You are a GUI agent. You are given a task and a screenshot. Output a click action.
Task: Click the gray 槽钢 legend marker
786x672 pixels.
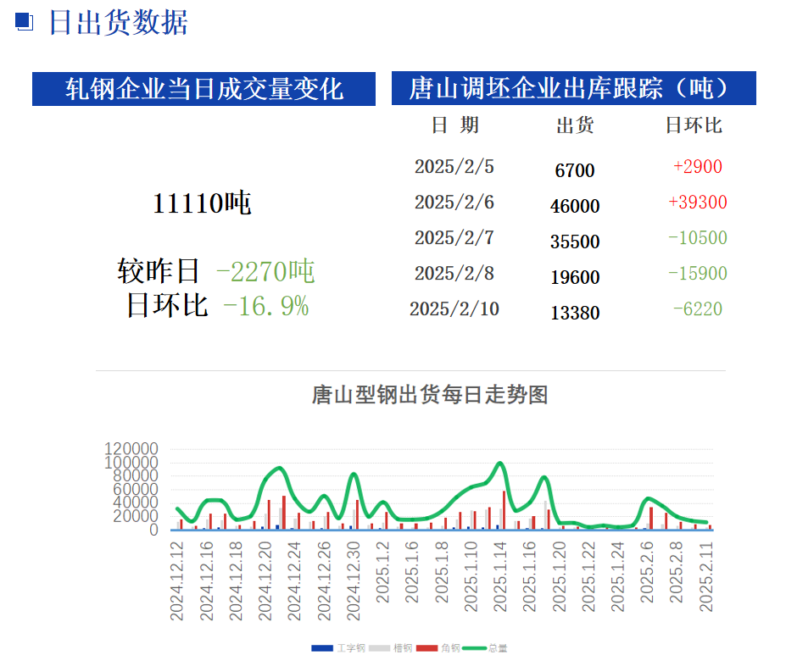coord(379,648)
